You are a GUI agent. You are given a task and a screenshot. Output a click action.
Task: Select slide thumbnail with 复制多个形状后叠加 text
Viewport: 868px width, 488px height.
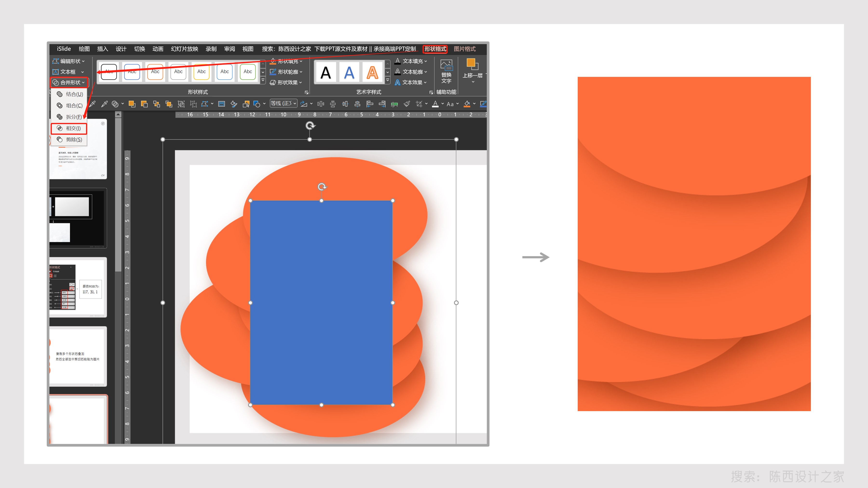(x=78, y=356)
